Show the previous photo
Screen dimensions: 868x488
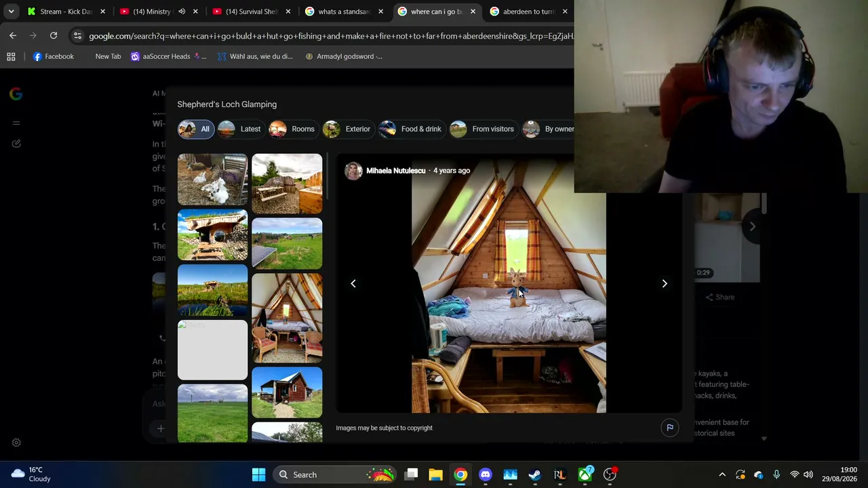pyautogui.click(x=353, y=283)
